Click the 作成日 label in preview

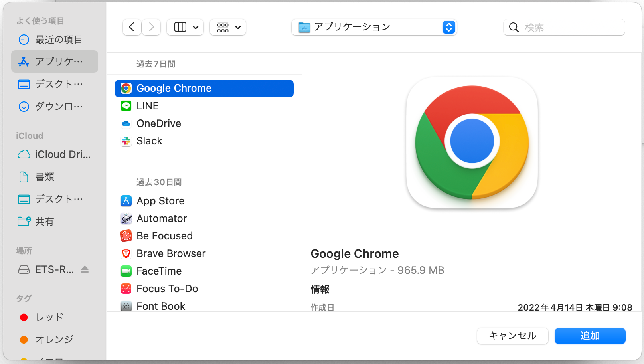[x=322, y=307]
